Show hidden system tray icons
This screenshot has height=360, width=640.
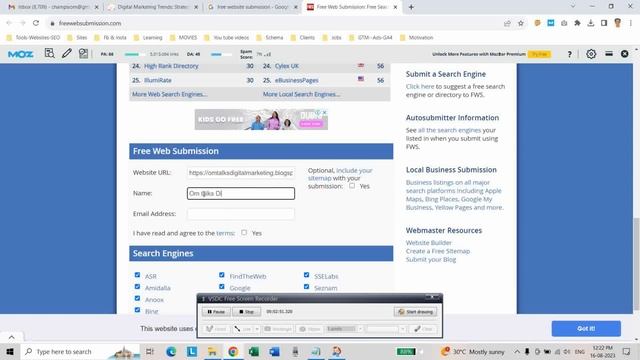[x=517, y=351]
